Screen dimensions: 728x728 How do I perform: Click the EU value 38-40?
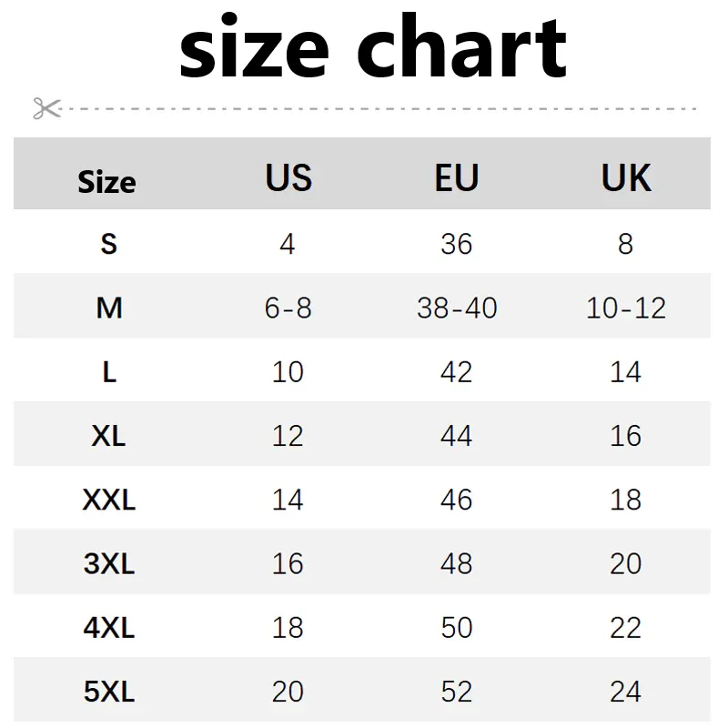click(x=457, y=308)
